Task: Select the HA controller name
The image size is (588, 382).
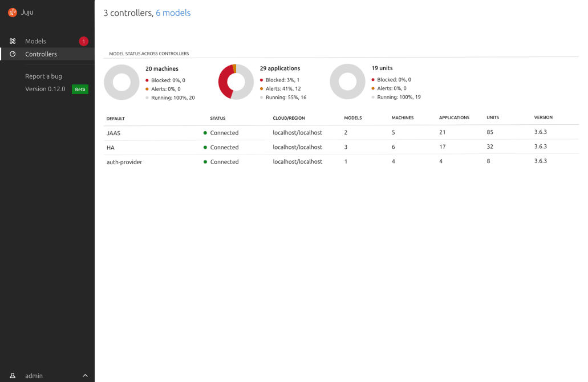Action: (110, 148)
